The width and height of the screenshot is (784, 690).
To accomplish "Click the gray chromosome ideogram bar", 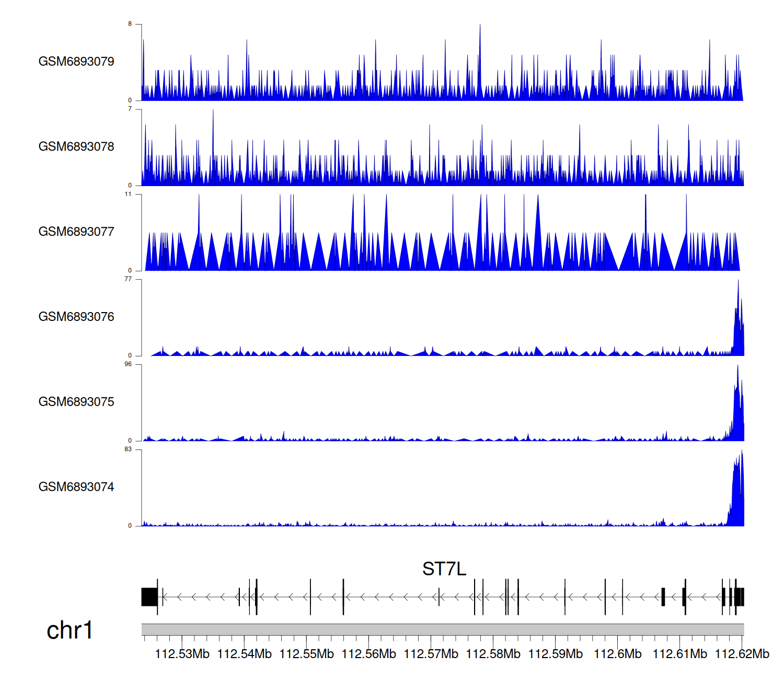I will click(442, 629).
